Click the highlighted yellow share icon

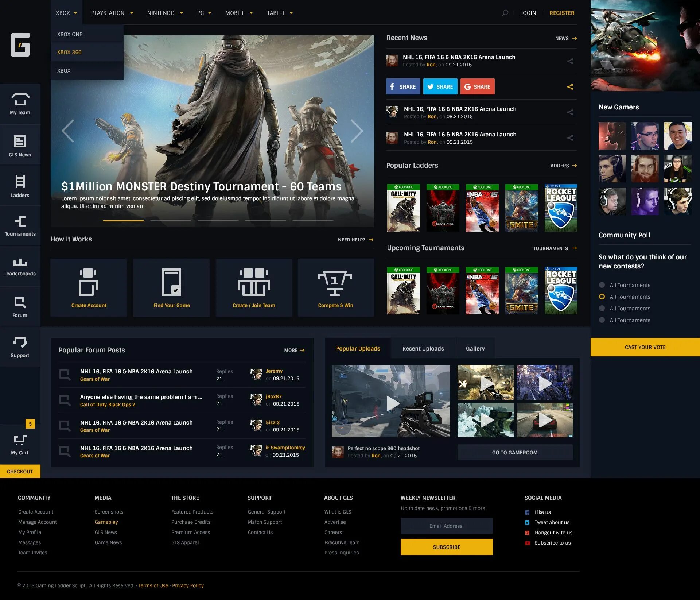tap(570, 87)
